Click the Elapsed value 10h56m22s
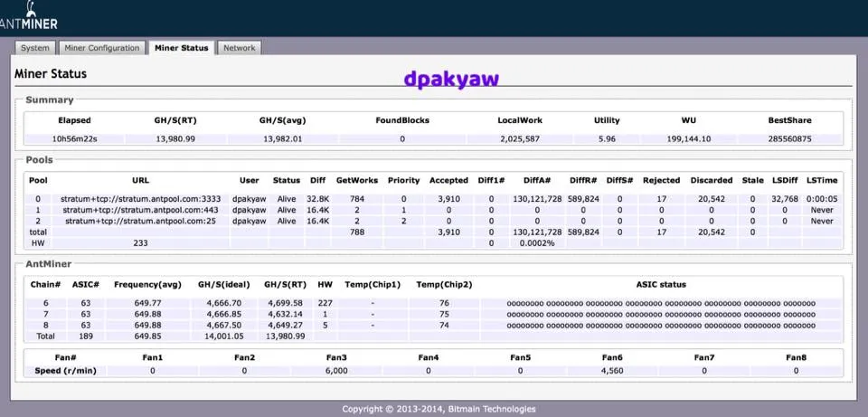 (x=74, y=139)
